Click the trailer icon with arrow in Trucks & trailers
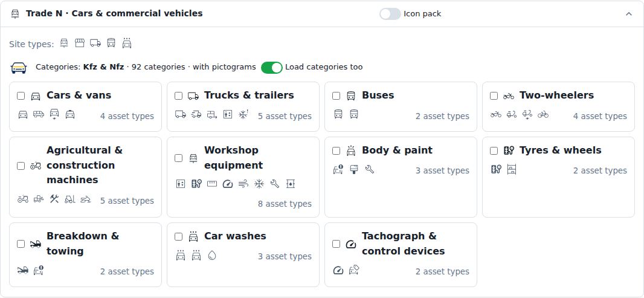 tap(212, 115)
